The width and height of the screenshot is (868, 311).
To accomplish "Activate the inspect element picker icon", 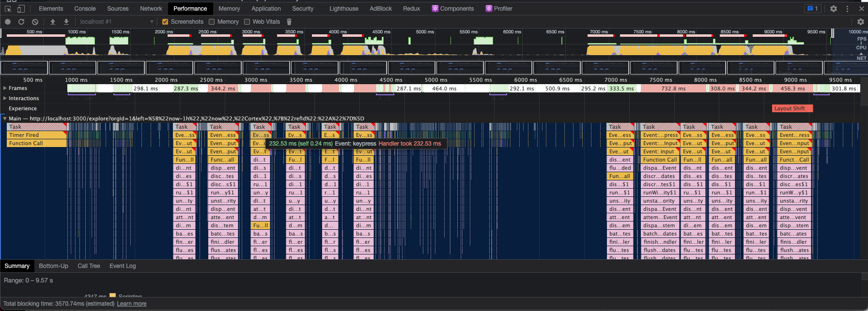I will click(x=8, y=9).
